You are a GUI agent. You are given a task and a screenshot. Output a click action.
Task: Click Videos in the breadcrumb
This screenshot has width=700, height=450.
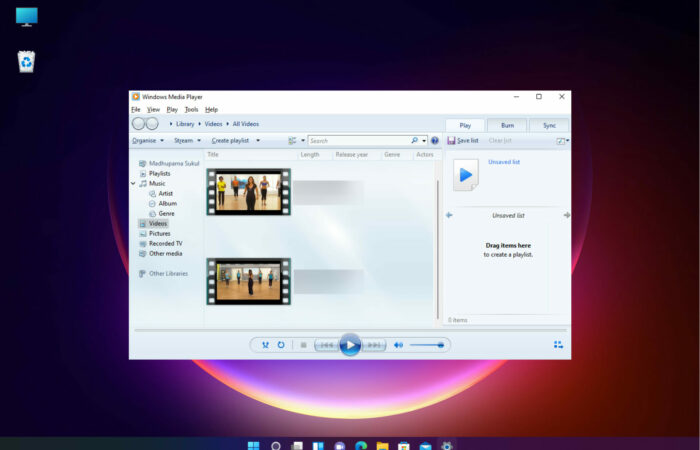click(x=213, y=124)
